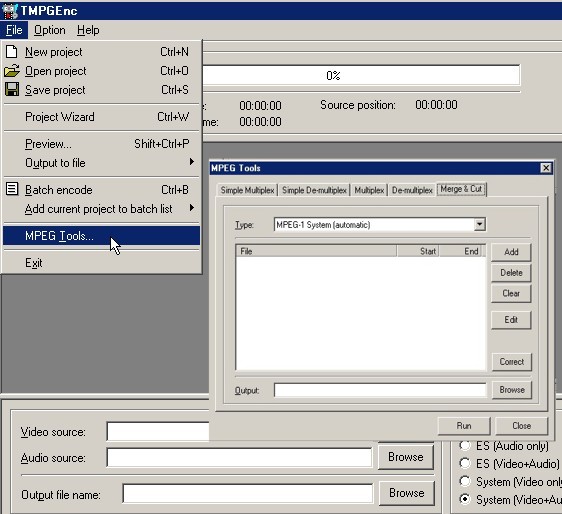Viewport: 562px width, 514px height.
Task: Click the Save project floppy disk icon
Action: click(12, 90)
